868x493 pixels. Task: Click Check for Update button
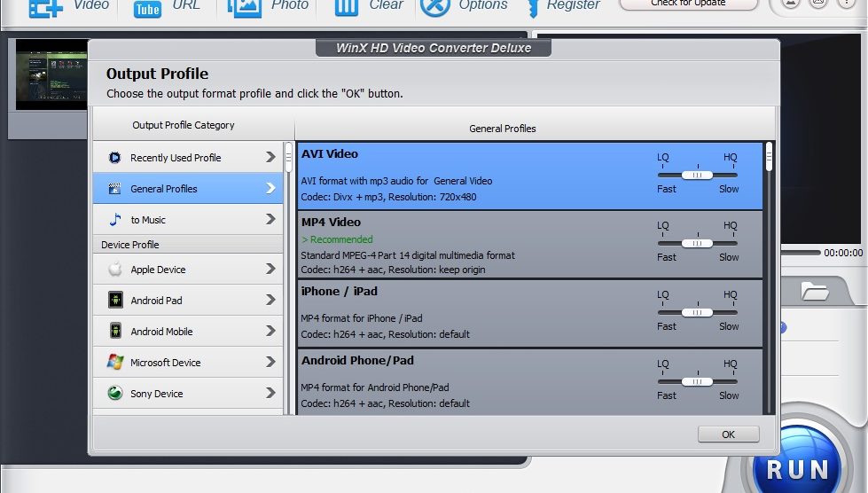pyautogui.click(x=688, y=4)
